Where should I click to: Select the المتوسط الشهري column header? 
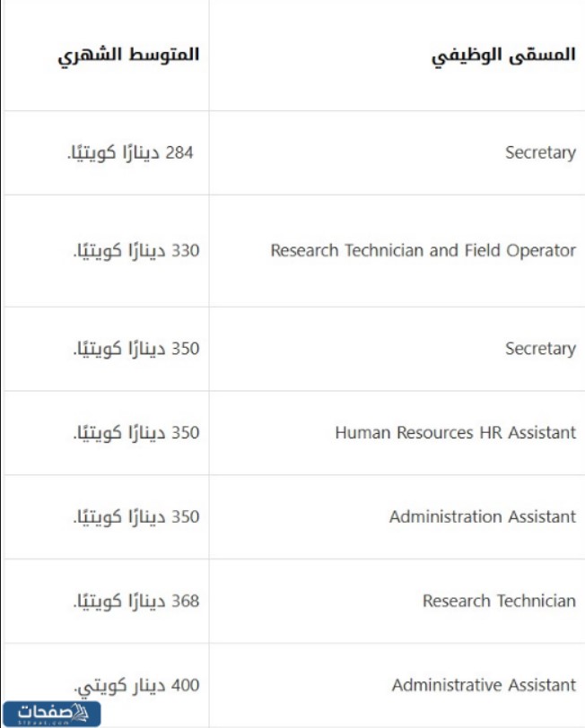(x=128, y=55)
